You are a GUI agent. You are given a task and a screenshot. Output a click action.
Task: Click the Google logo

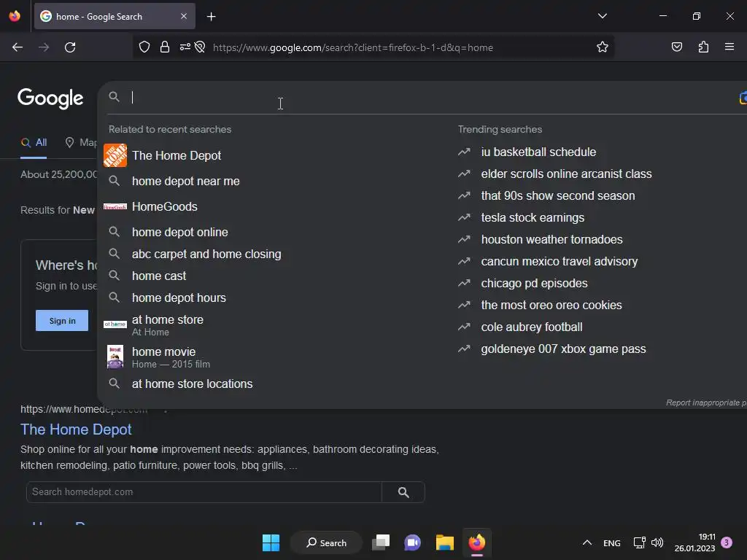50,98
